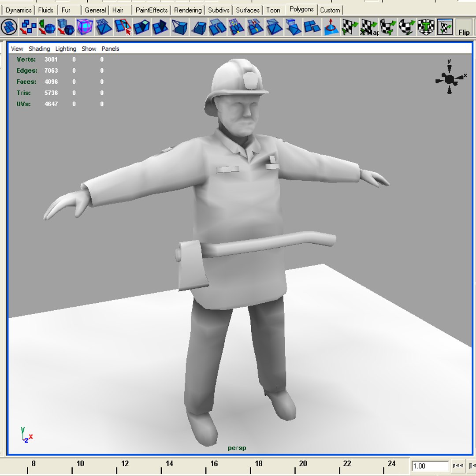Image resolution: width=476 pixels, height=476 pixels.
Task: Click the go-to-start playback button
Action: [457, 465]
